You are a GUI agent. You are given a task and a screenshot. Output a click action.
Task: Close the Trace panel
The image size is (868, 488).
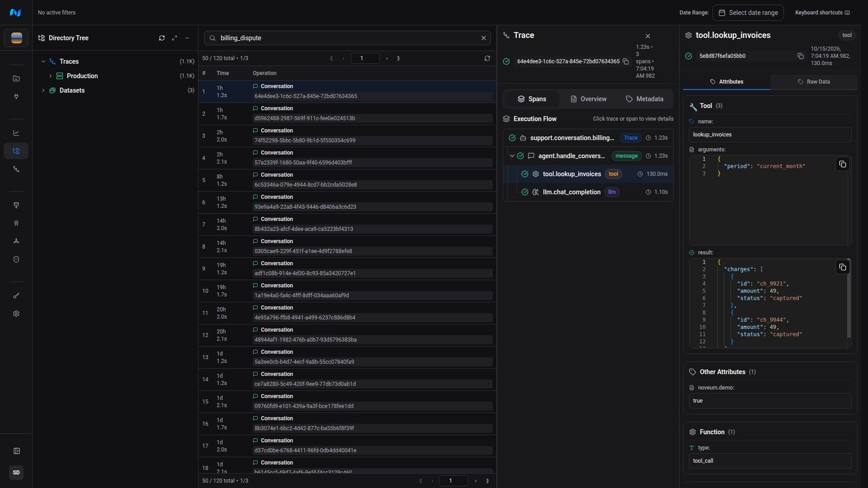click(648, 36)
